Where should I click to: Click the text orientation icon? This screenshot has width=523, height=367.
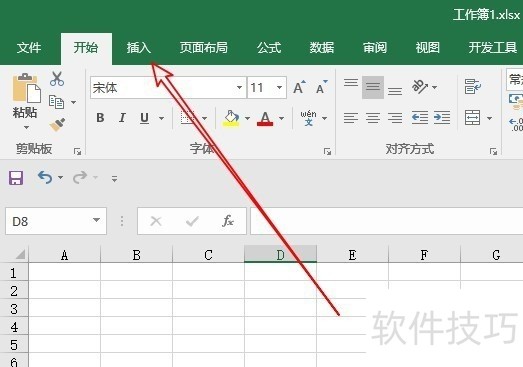click(420, 87)
